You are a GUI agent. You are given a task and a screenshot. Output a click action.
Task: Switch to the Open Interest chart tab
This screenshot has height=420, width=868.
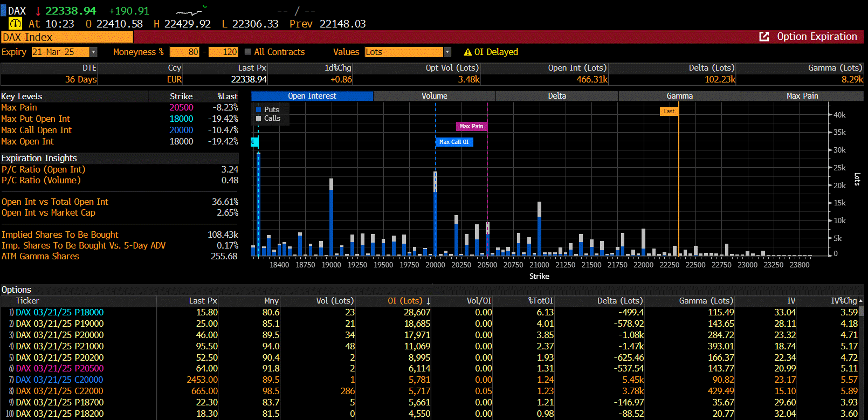[312, 96]
